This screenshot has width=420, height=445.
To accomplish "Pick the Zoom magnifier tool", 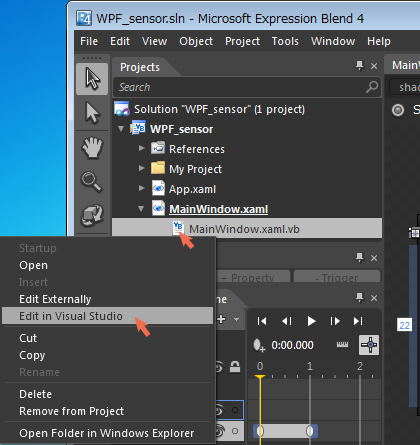I will point(92,182).
